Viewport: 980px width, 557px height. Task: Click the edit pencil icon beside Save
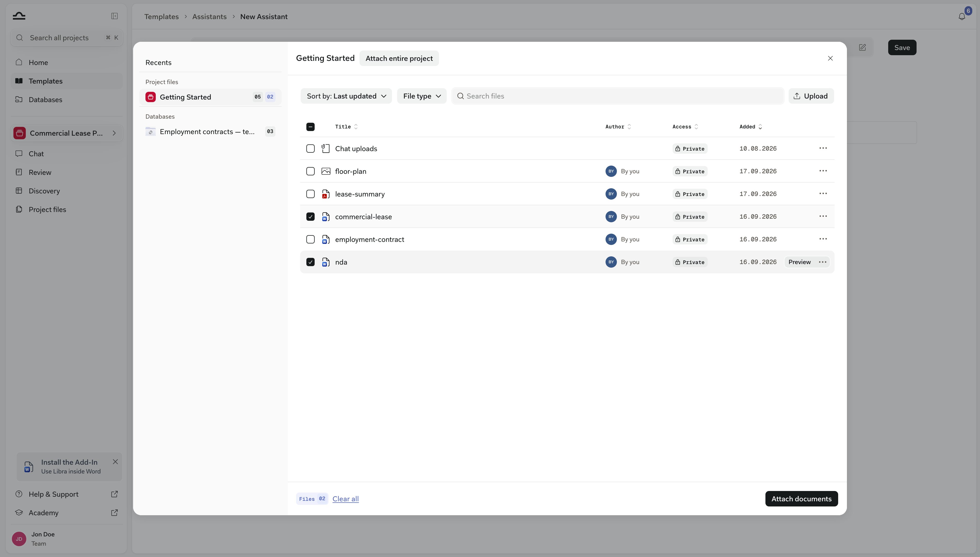pos(862,47)
